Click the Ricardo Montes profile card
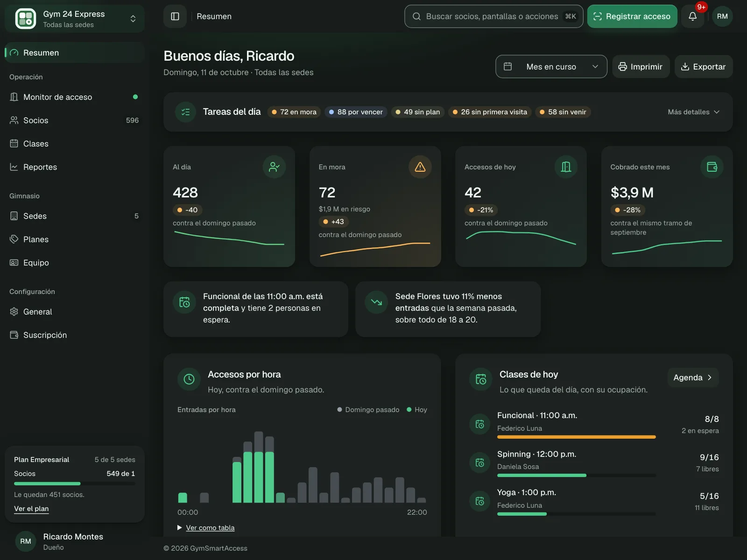 75,541
